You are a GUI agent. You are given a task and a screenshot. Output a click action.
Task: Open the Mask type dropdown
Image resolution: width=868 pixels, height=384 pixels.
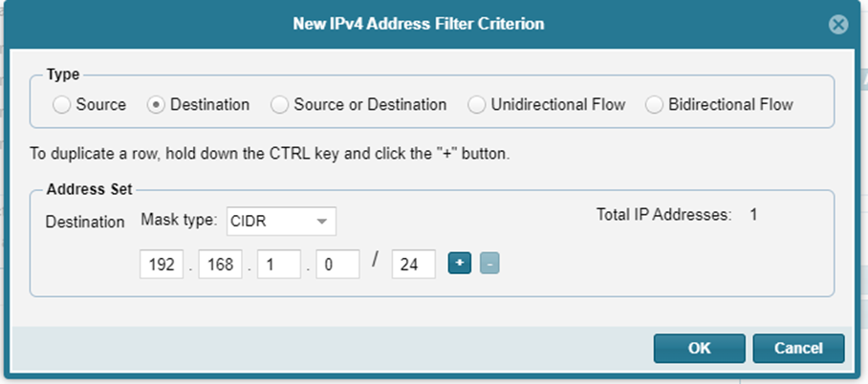point(281,222)
